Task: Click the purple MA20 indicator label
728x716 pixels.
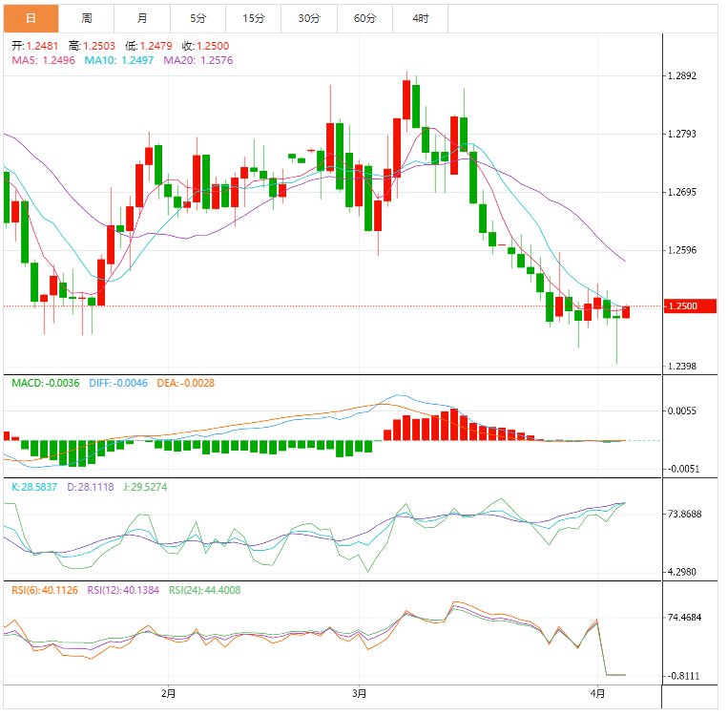Action: tap(198, 60)
